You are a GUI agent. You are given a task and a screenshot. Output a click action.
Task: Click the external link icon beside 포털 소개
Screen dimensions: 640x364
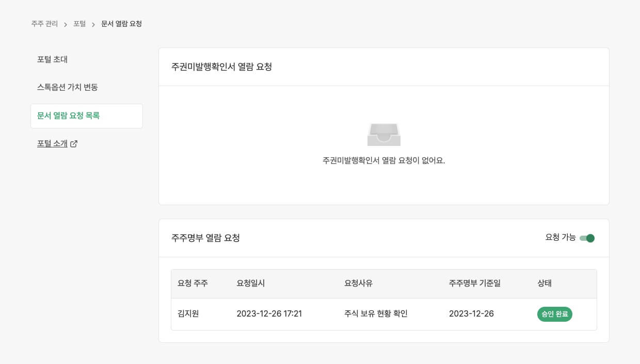[74, 144]
